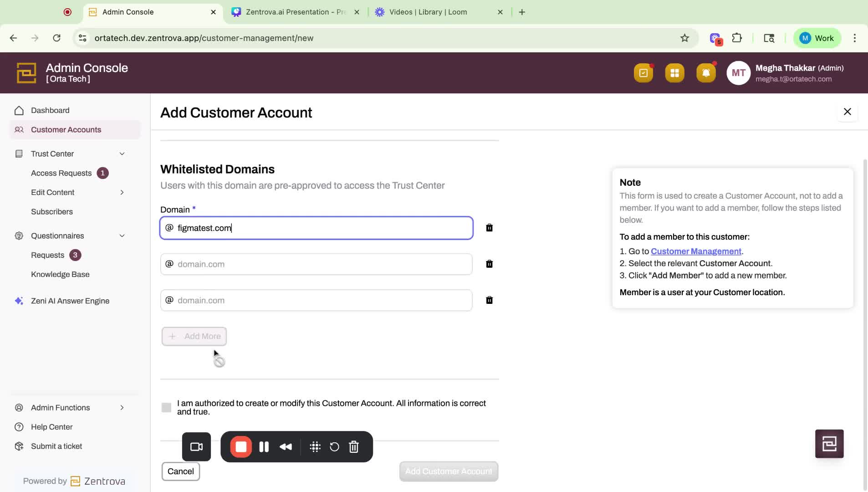Click the Add More domain button
The width and height of the screenshot is (868, 492).
(194, 337)
